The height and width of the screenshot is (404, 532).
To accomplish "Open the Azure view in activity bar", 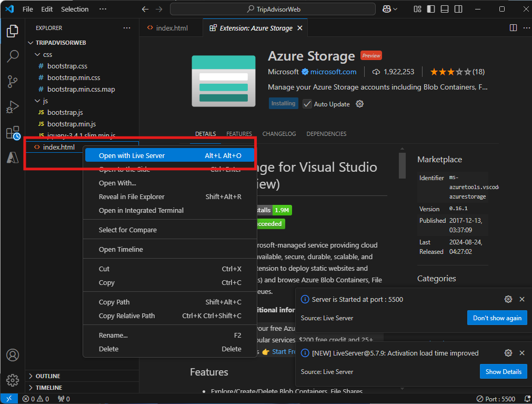I will click(x=13, y=157).
